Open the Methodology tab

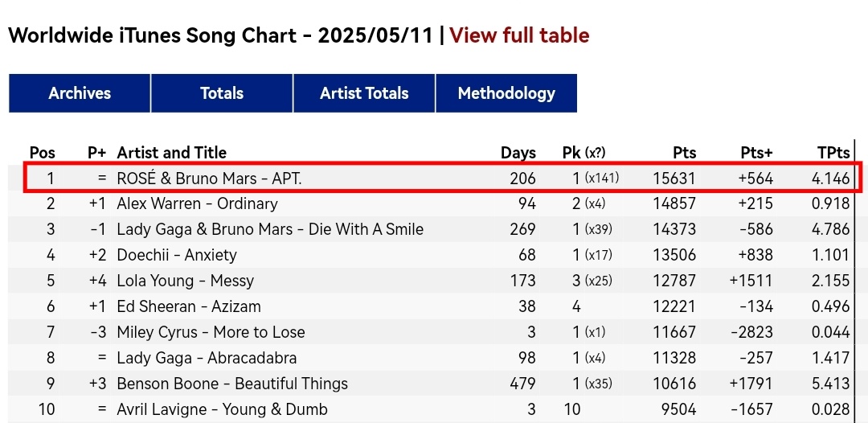click(x=506, y=93)
